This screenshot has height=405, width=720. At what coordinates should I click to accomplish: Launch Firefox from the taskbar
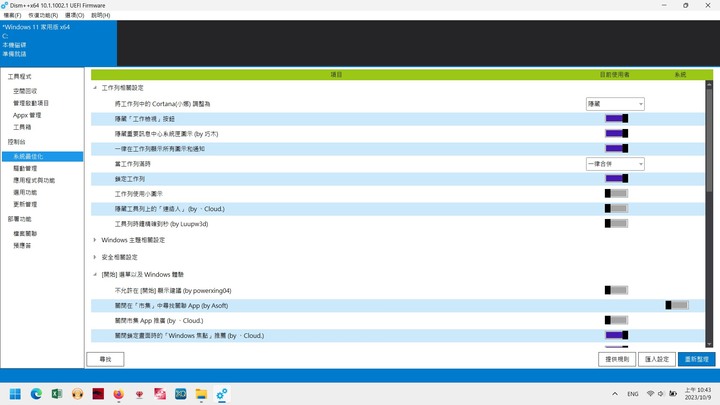click(x=118, y=394)
